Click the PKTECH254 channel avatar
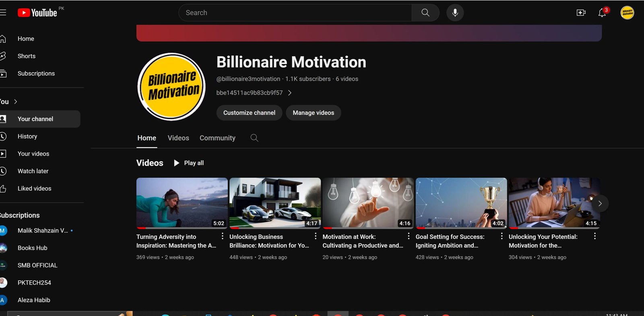 click(3, 282)
